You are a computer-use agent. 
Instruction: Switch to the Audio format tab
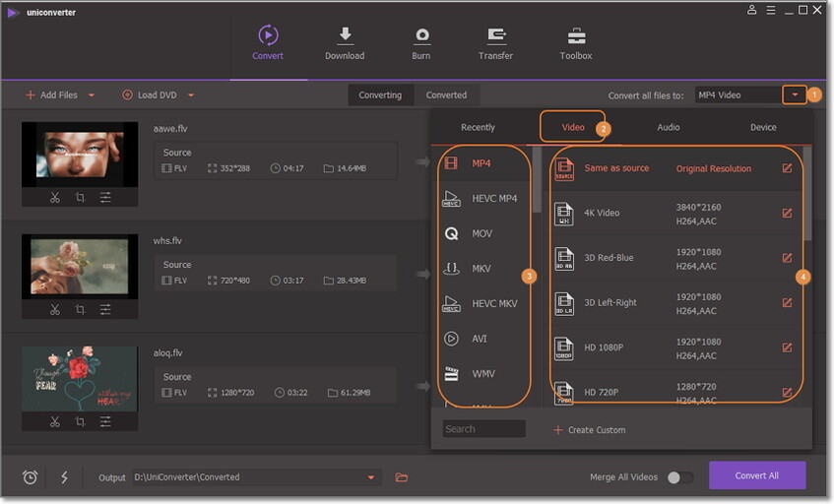pos(669,127)
